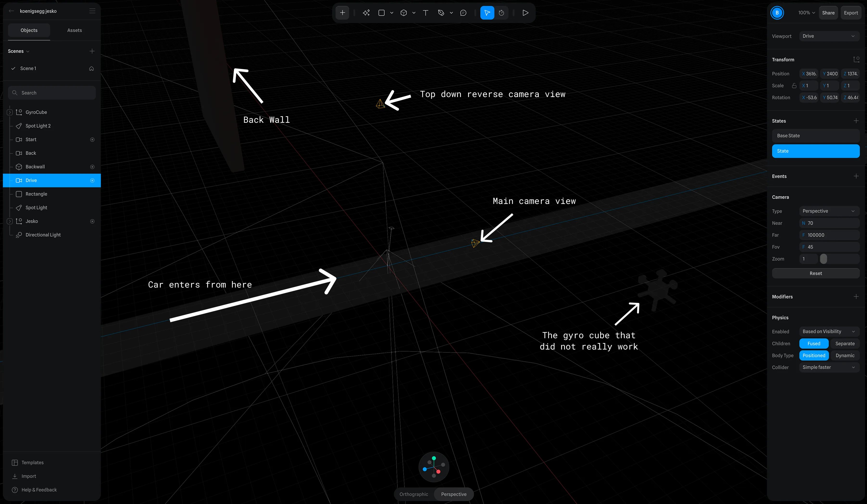Click the Fov value field
867x504 pixels.
coord(829,247)
